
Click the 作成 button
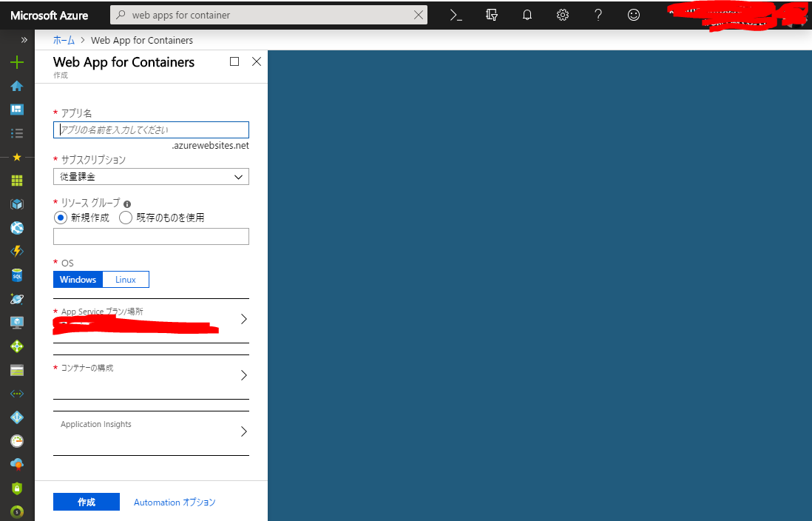(x=87, y=502)
